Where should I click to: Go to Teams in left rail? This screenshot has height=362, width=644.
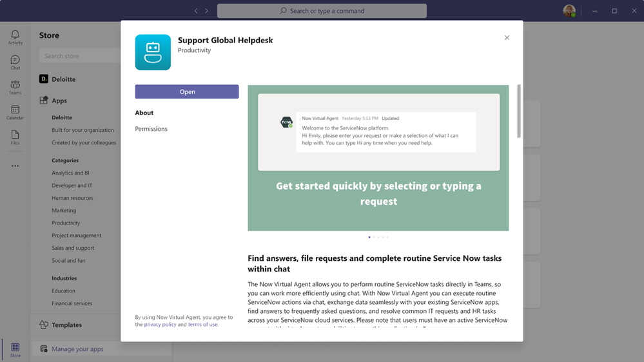pyautogui.click(x=15, y=88)
